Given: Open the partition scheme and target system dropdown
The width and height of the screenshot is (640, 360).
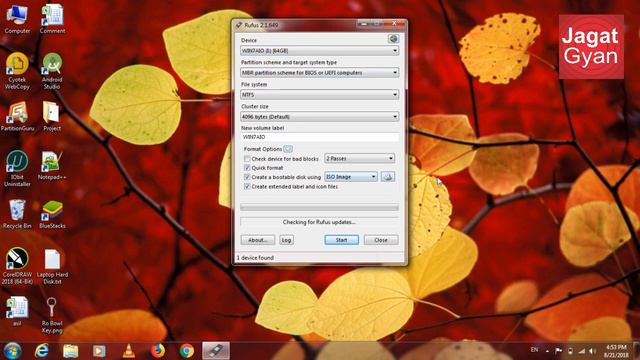Looking at the screenshot, I should 320,73.
